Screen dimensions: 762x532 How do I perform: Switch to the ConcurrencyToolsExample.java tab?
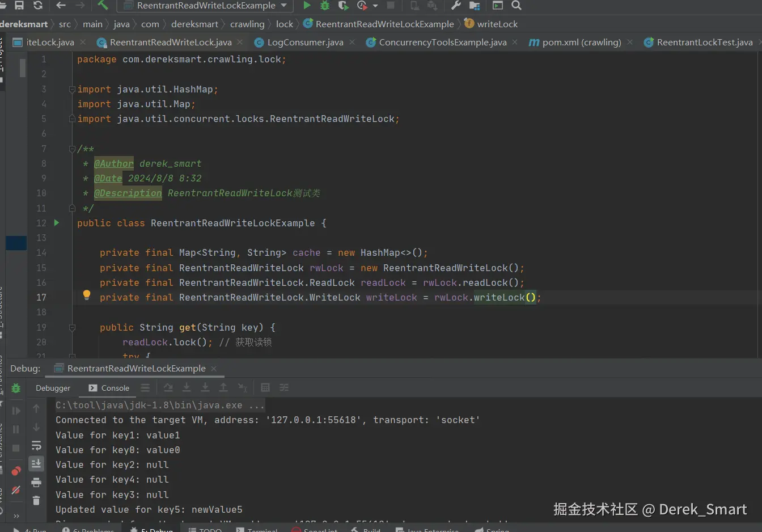[443, 42]
